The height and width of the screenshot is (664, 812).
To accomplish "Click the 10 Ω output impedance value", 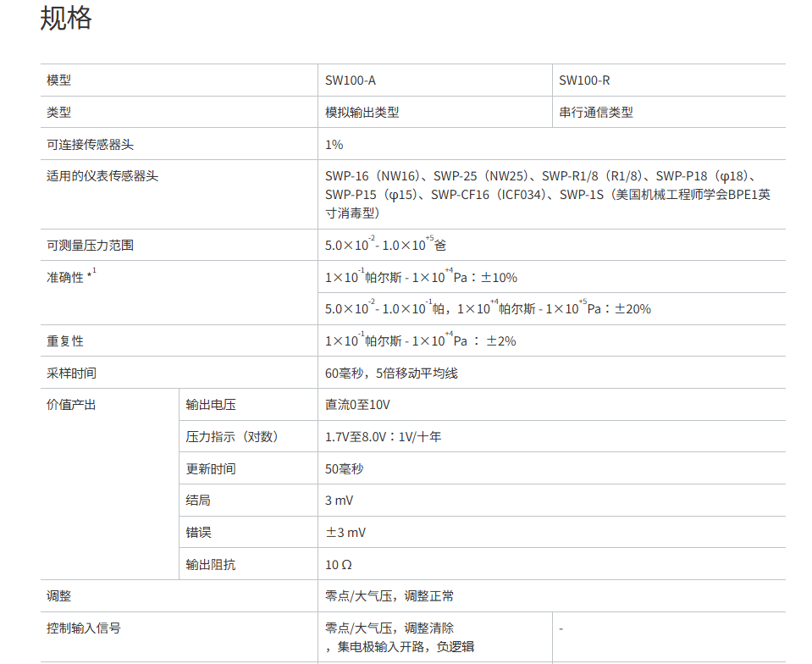I will (339, 564).
